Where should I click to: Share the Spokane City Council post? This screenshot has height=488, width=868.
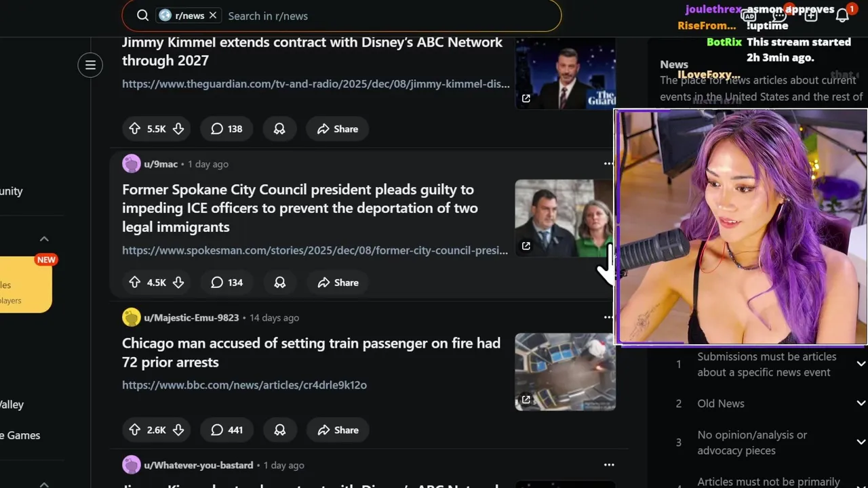pyautogui.click(x=337, y=283)
